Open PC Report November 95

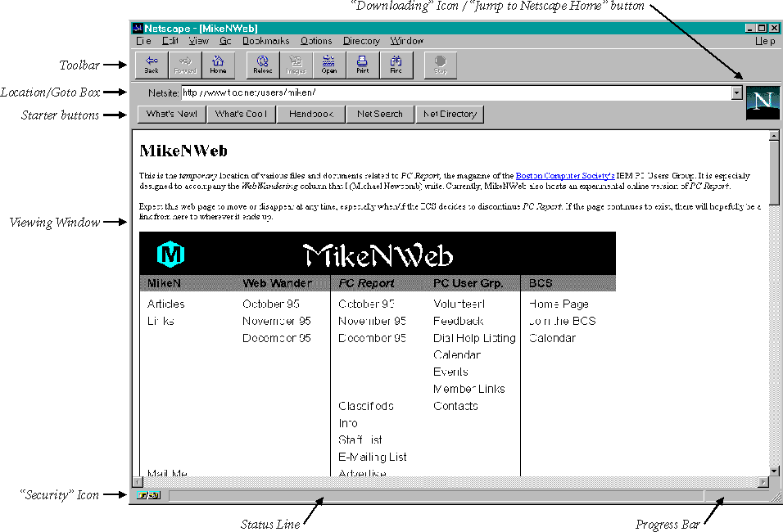coord(372,321)
